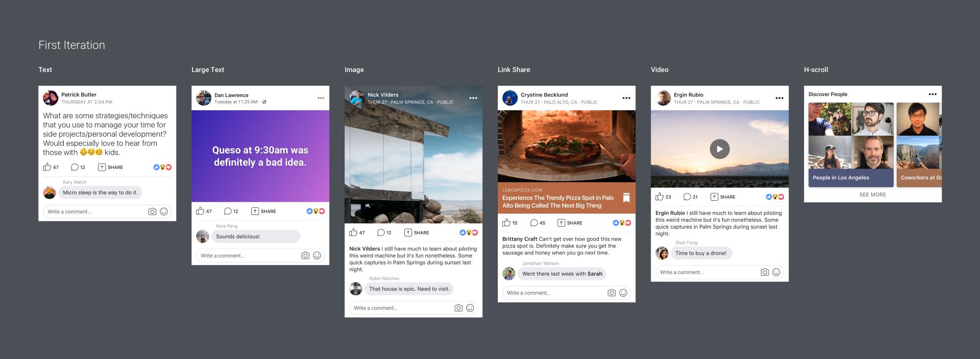
Task: Open Coworkers group card
Action: [x=919, y=144]
